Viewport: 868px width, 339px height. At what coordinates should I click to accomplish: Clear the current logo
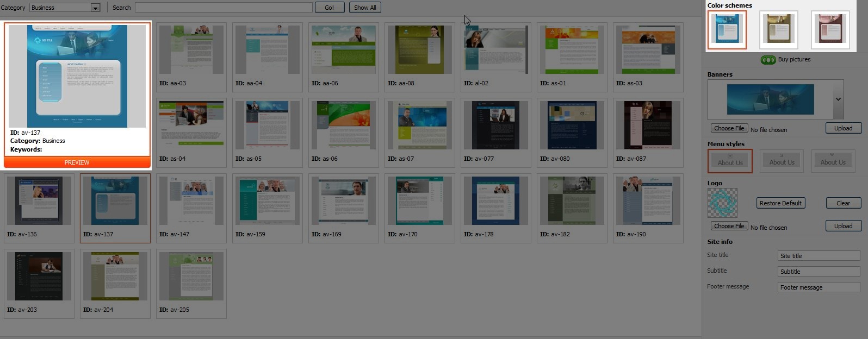843,203
